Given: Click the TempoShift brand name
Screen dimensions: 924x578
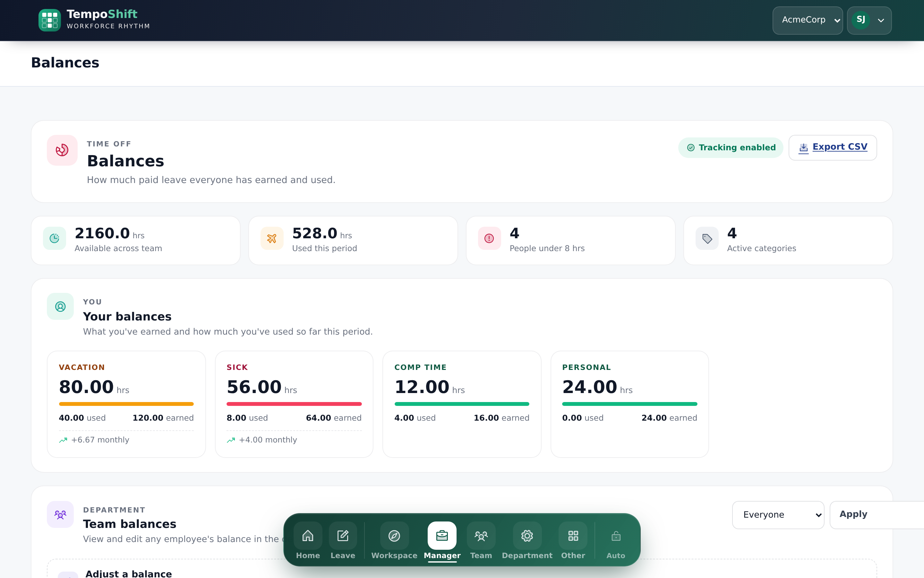Looking at the screenshot, I should [x=102, y=14].
